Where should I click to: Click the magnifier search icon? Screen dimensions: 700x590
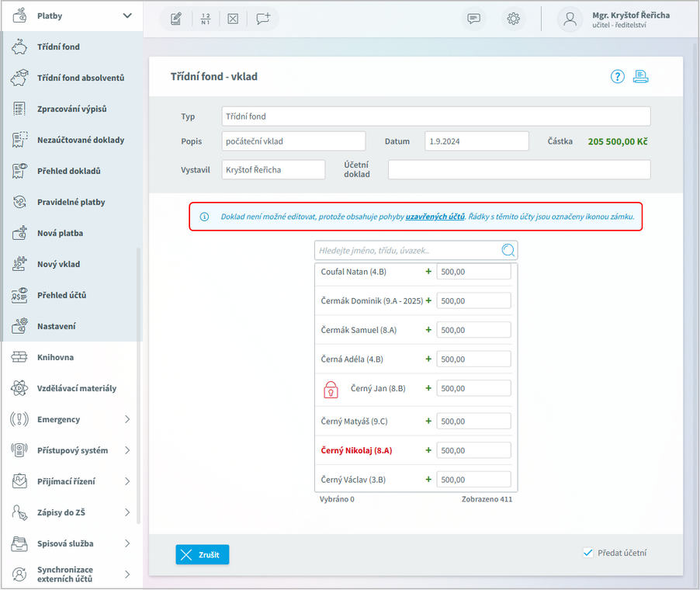[508, 250]
